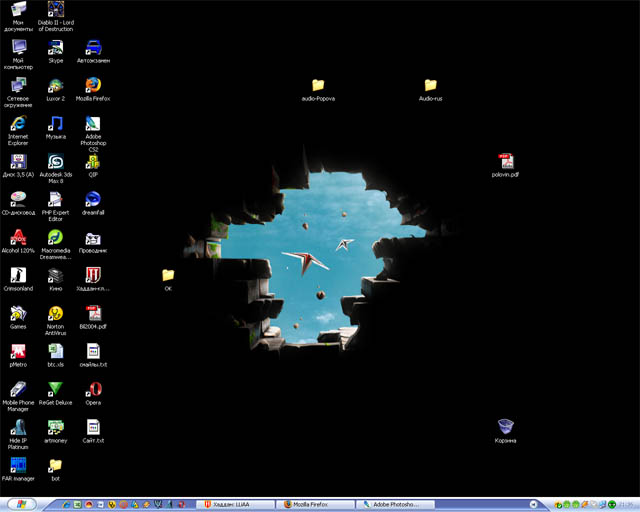The image size is (640, 512).
Task: Select the audio-Popova folder
Action: point(318,86)
